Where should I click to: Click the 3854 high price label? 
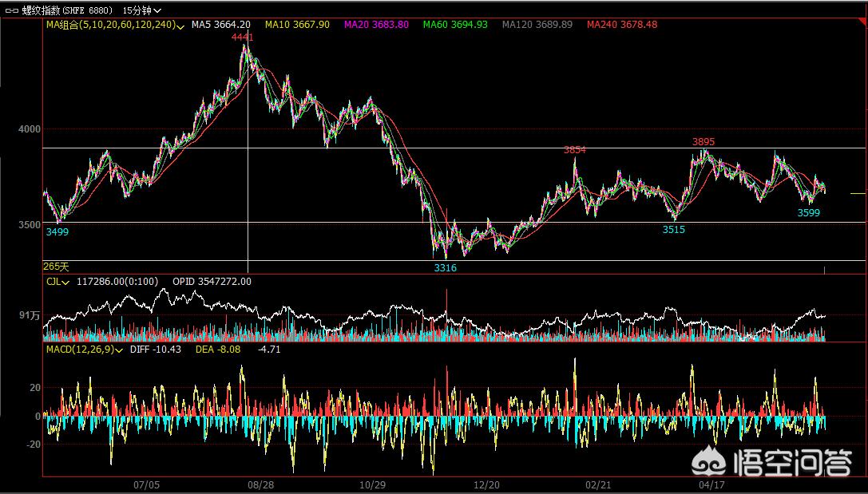[575, 150]
